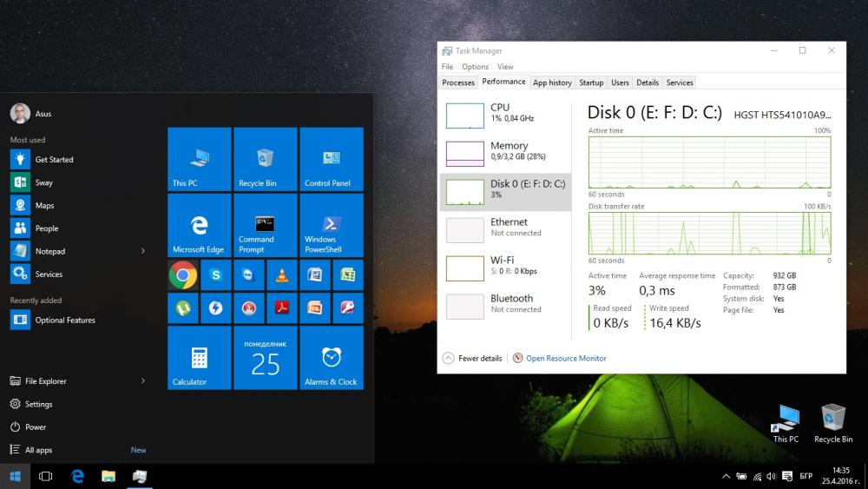Open the File menu in Task Manager

447,67
